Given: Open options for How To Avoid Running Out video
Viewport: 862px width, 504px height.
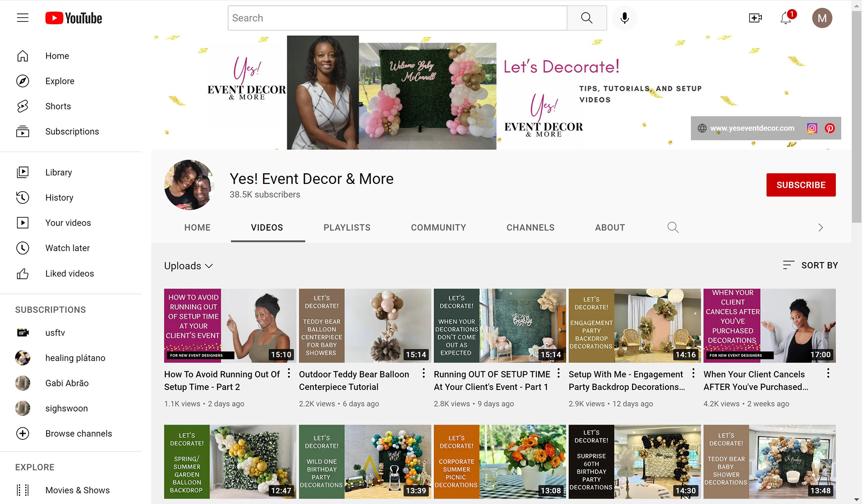Looking at the screenshot, I should [x=289, y=373].
